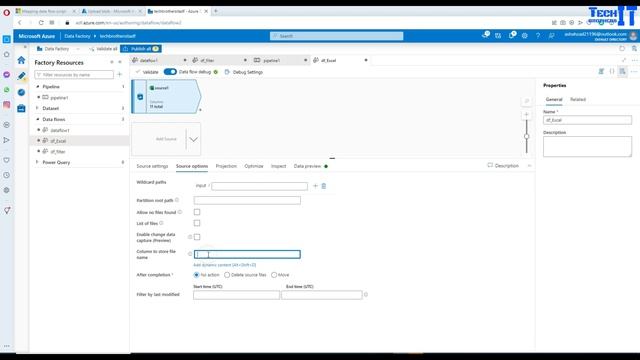Open the help question mark icon

538,36
